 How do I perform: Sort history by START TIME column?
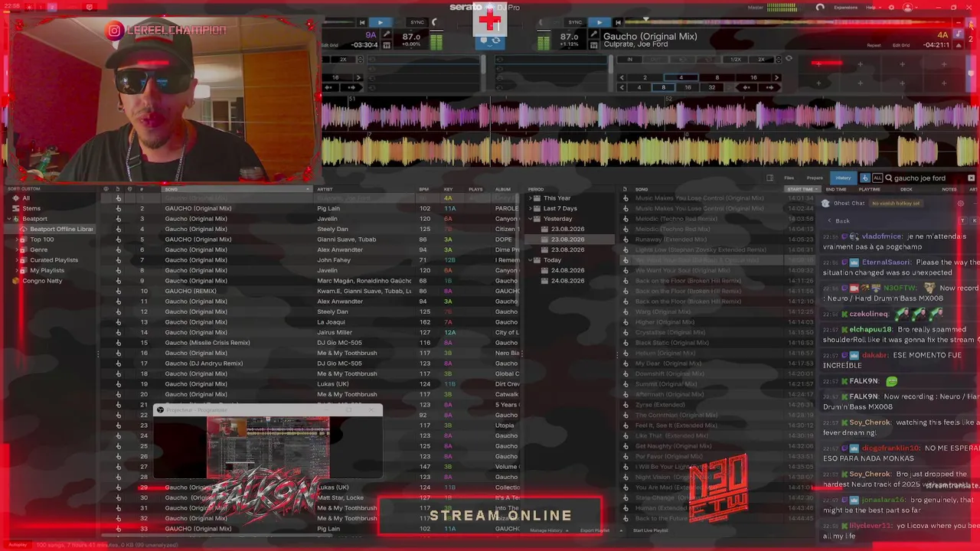tap(802, 189)
